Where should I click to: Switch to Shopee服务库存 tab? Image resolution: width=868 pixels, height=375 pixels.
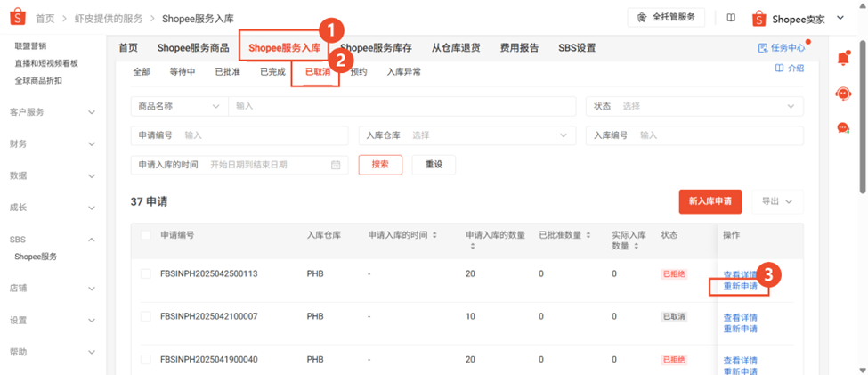click(376, 47)
